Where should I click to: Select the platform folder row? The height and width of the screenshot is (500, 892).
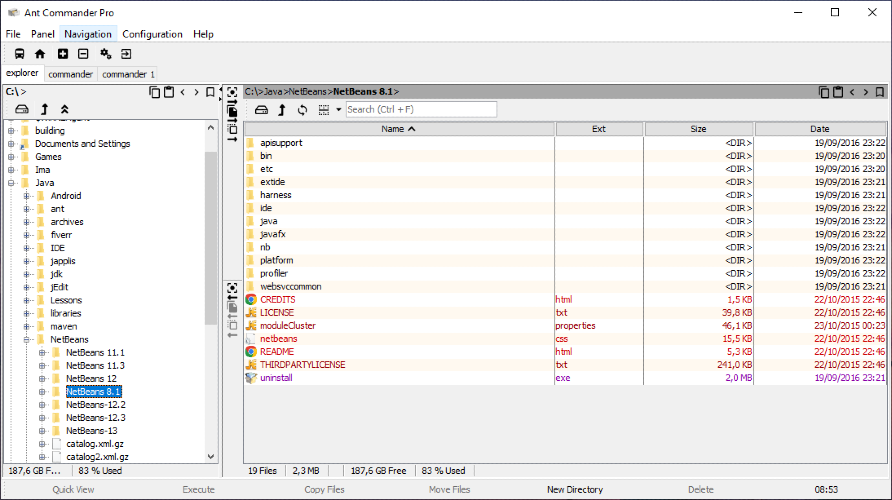point(565,260)
